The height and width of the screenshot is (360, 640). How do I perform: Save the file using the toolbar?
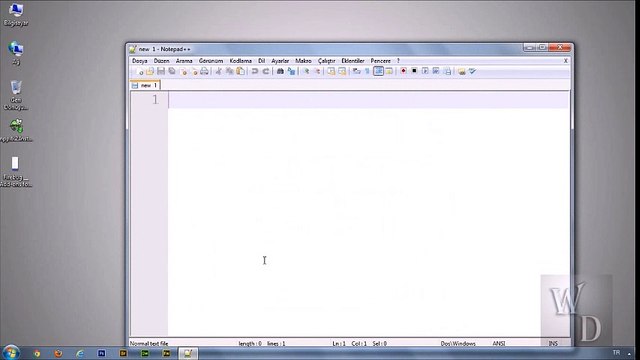(x=161, y=71)
